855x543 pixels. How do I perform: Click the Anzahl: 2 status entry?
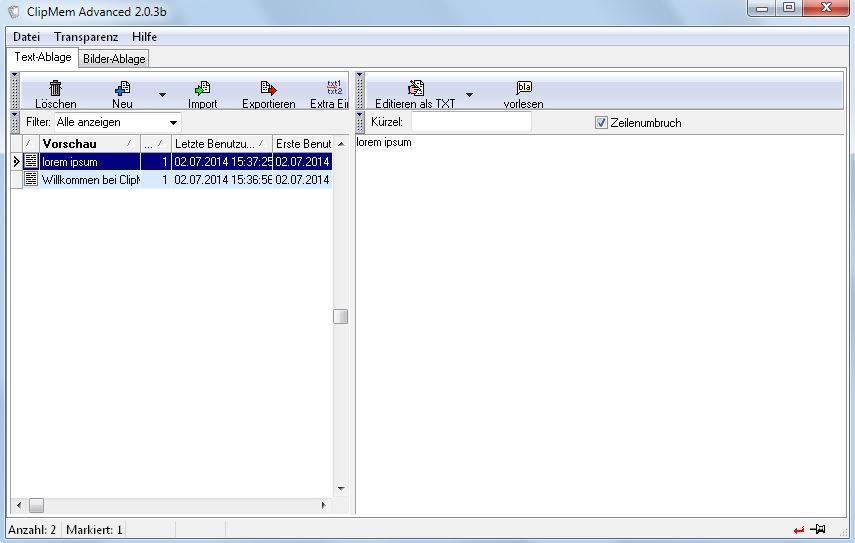32,530
